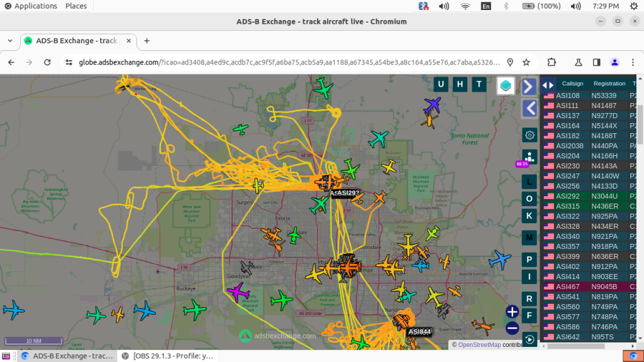Screen dimensions: 644x362
Task: Select the ASI467 magenta row
Action: [590, 287]
